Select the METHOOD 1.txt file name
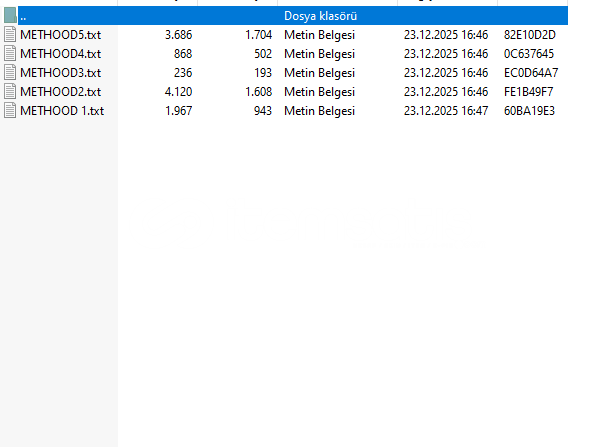The image size is (615, 447). (x=62, y=111)
